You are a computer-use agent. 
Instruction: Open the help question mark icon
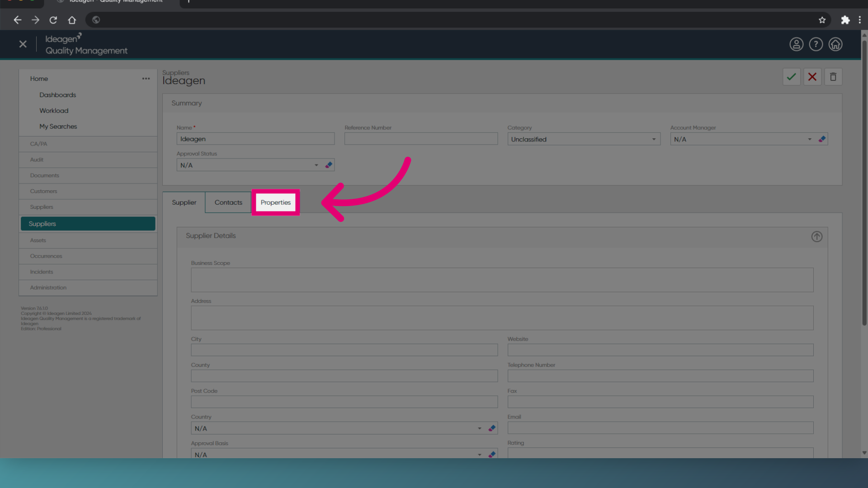[816, 44]
